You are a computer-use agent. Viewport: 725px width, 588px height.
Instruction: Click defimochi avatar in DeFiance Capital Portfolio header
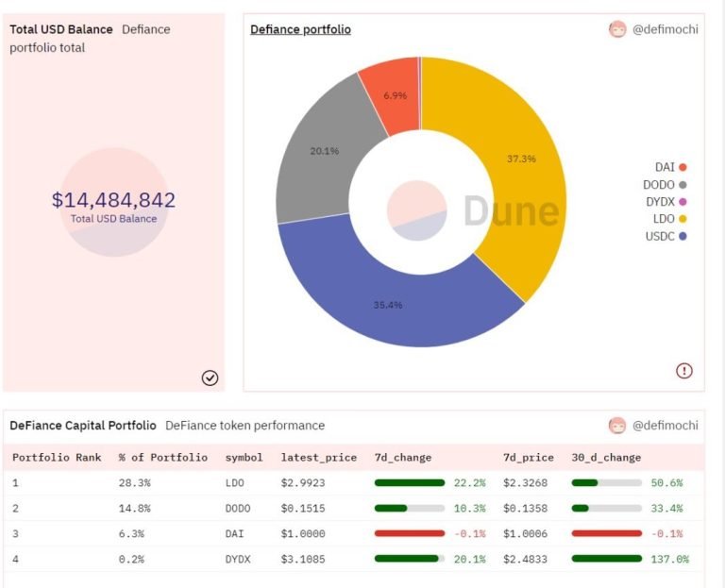coord(617,426)
